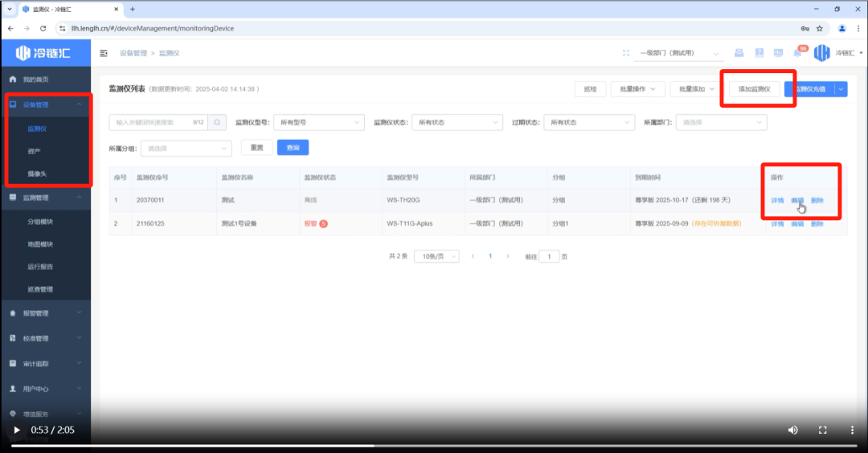The width and height of the screenshot is (868, 453).
Task: Open notification bell with 96 badge
Action: pos(798,52)
